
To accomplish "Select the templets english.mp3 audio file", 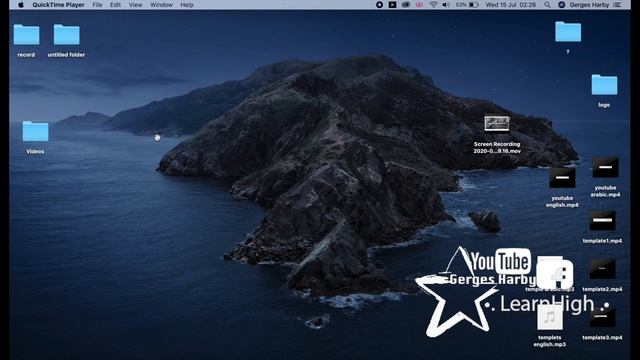I will click(549, 317).
